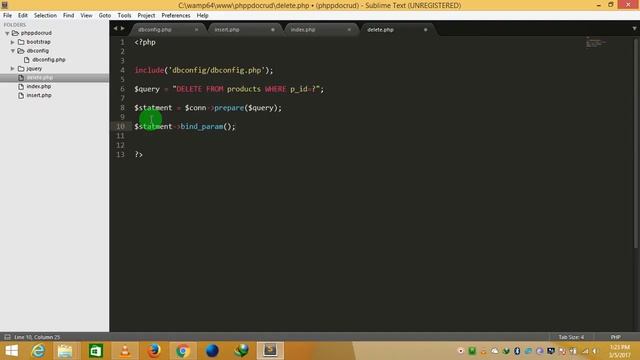Open the Help menu

coord(202,15)
